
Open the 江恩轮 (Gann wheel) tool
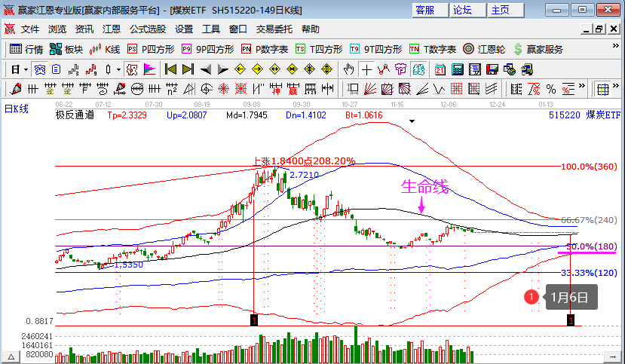point(484,49)
